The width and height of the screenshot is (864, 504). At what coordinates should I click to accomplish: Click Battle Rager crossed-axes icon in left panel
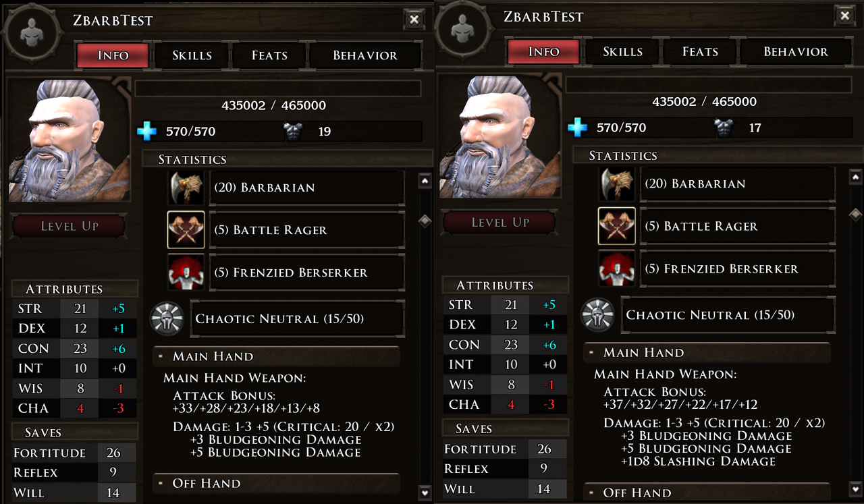point(186,229)
